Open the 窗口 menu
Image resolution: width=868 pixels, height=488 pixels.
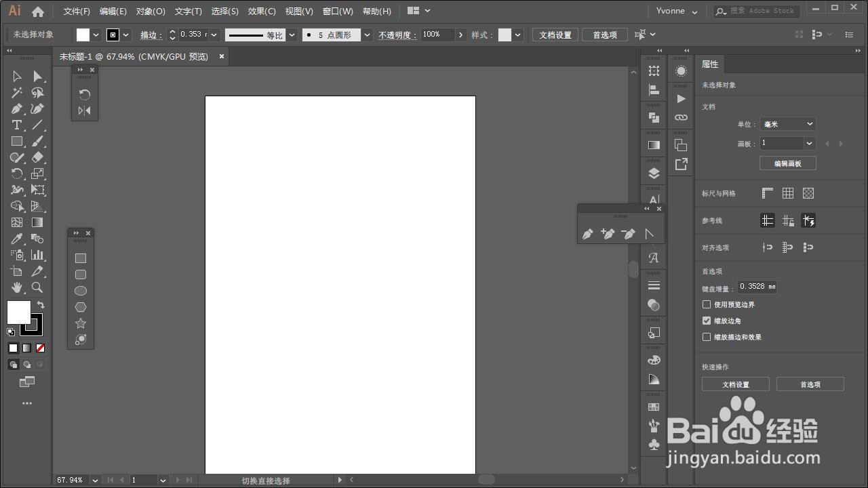[338, 11]
